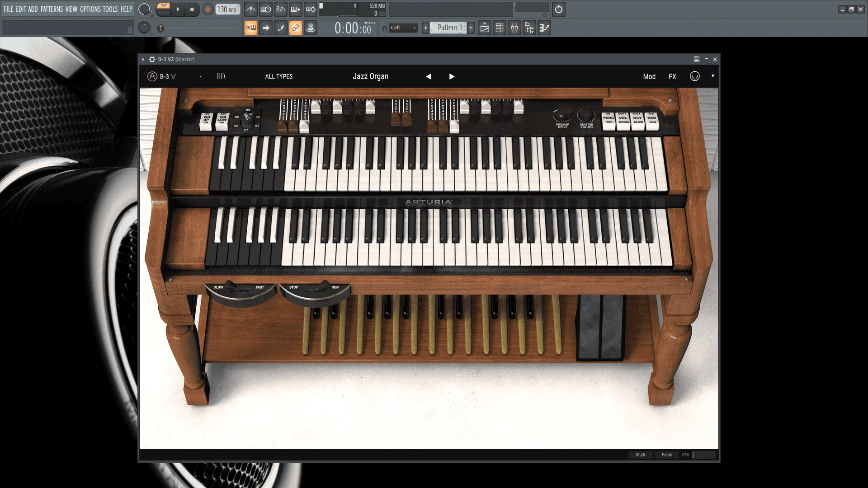Click the circular undo history icon
Image resolution: width=868 pixels, height=488 pixels.
[x=559, y=9]
